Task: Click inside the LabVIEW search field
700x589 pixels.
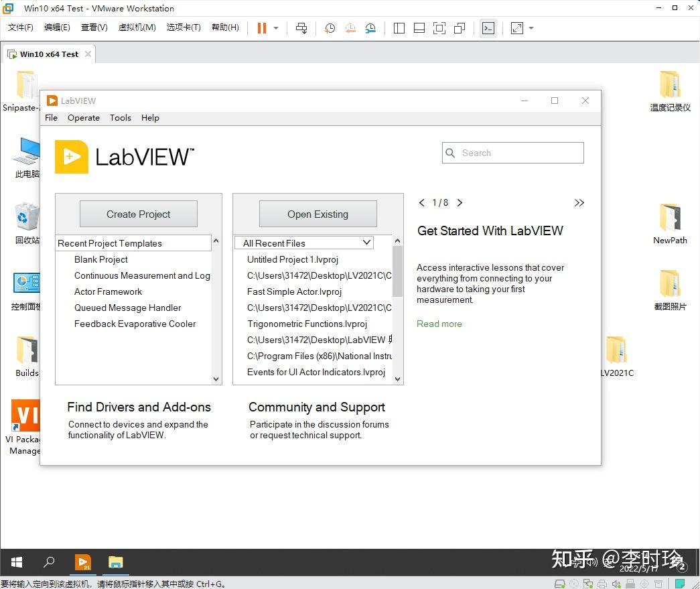Action: pos(512,153)
